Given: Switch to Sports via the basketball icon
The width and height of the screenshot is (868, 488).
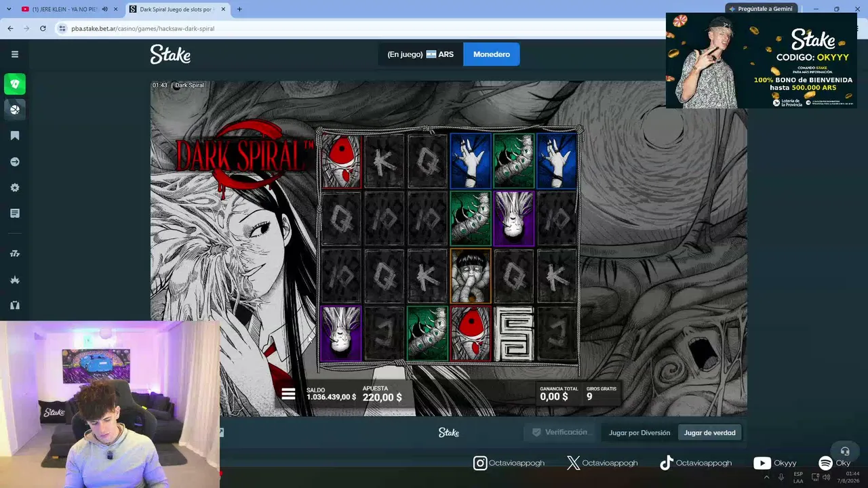Looking at the screenshot, I should (x=15, y=110).
